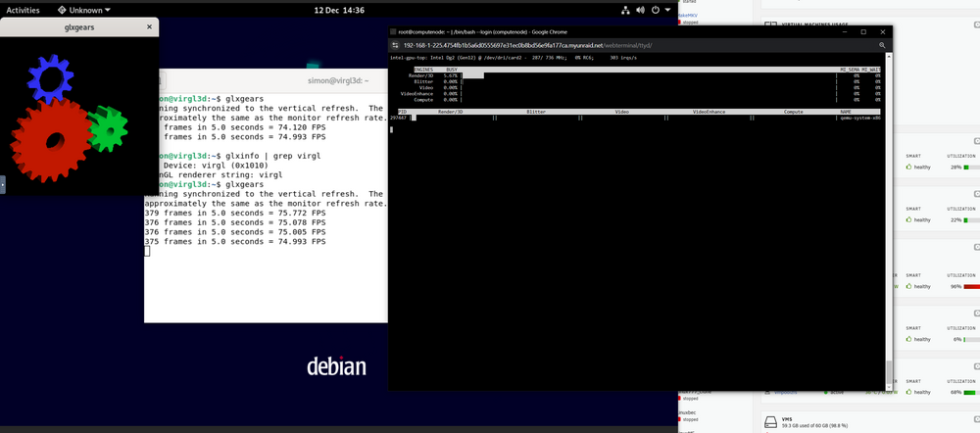Image resolution: width=980 pixels, height=433 pixels.
Task: Click the healthy thumbs-up icon beside 28%
Action: tap(909, 168)
